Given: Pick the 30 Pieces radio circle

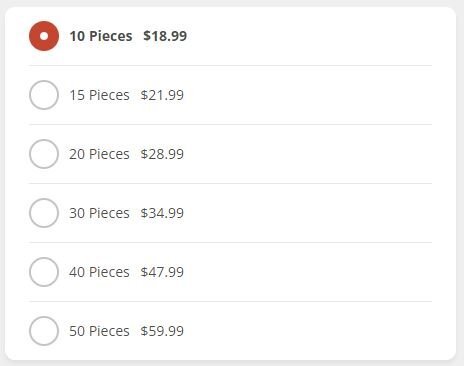Looking at the screenshot, I should pyautogui.click(x=44, y=213).
